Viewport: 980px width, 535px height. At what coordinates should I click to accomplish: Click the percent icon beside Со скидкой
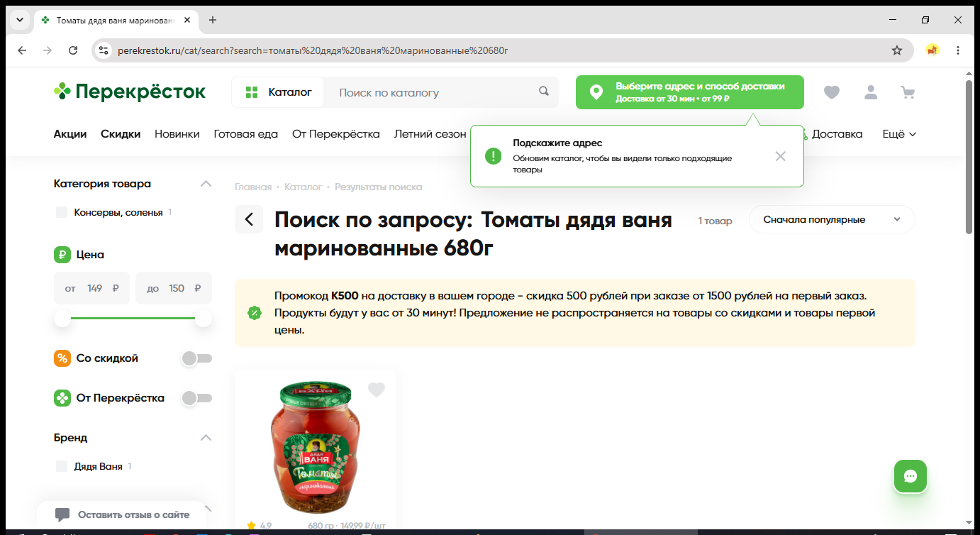tap(62, 358)
